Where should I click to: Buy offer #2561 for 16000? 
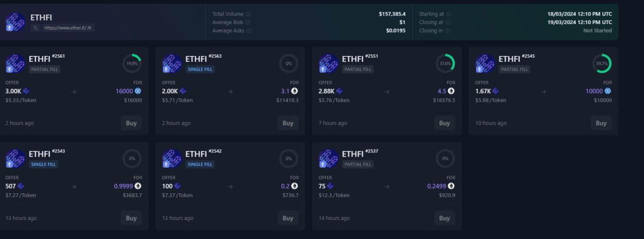[131, 123]
